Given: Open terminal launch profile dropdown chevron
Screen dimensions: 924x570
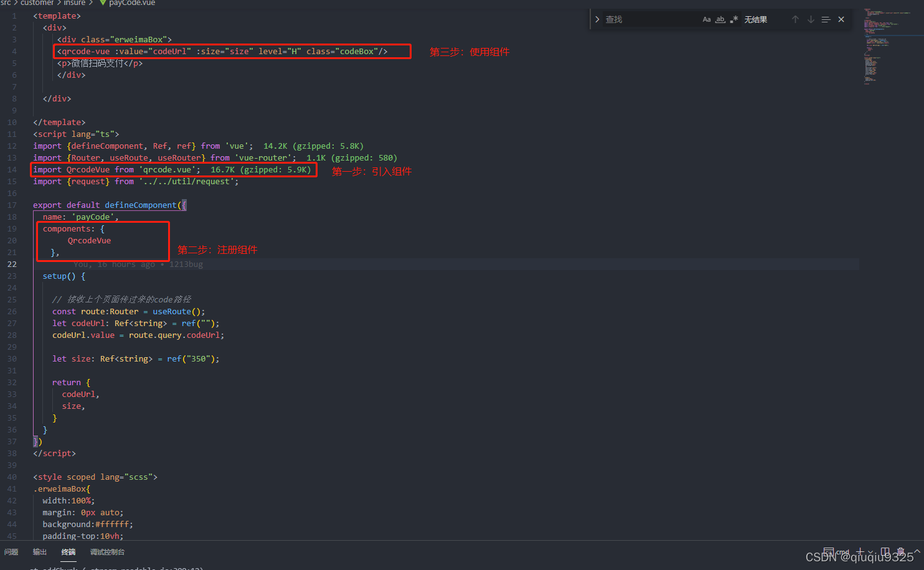Looking at the screenshot, I should 871,552.
